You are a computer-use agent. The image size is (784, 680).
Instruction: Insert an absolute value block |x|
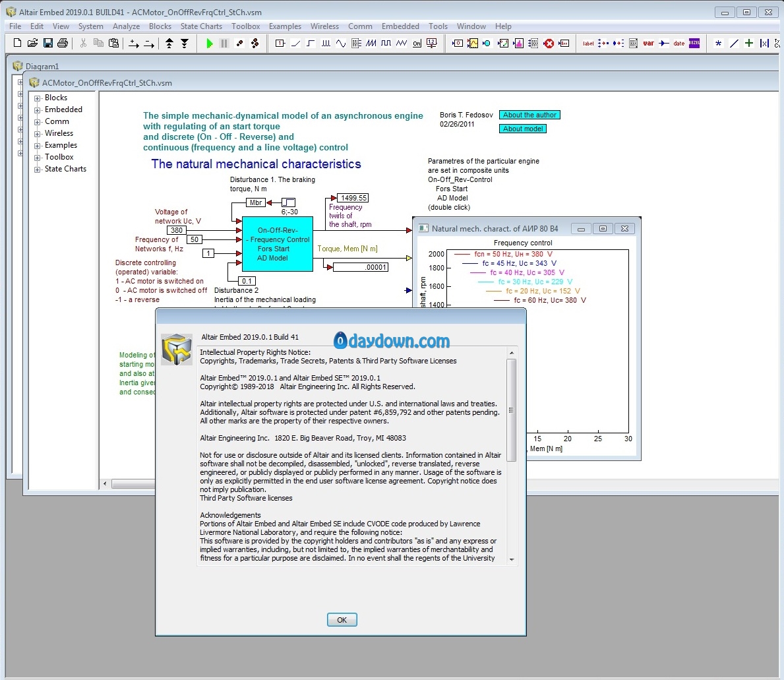764,44
